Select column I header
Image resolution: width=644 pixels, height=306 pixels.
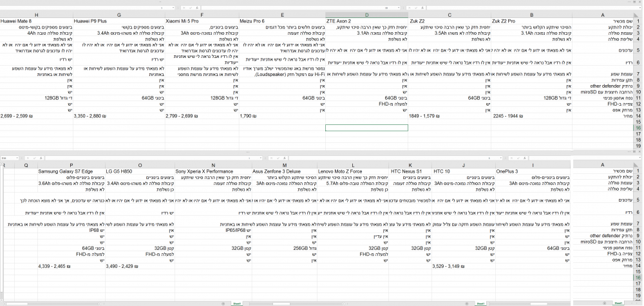click(533, 165)
